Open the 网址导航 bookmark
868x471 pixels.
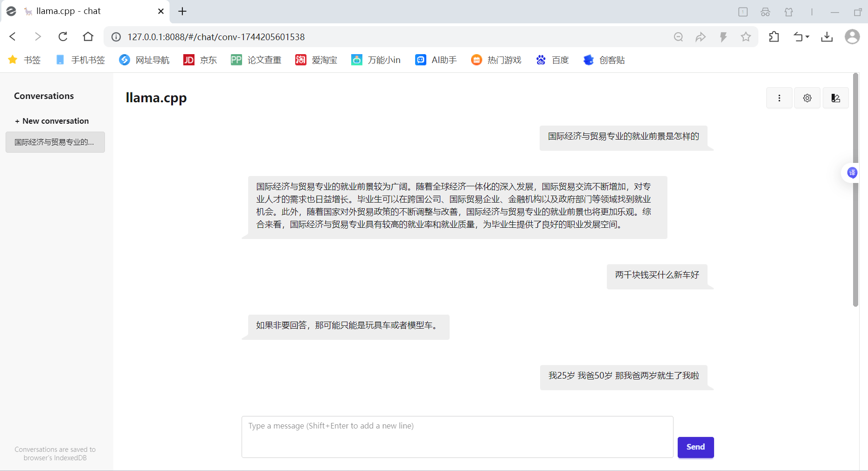(144, 60)
